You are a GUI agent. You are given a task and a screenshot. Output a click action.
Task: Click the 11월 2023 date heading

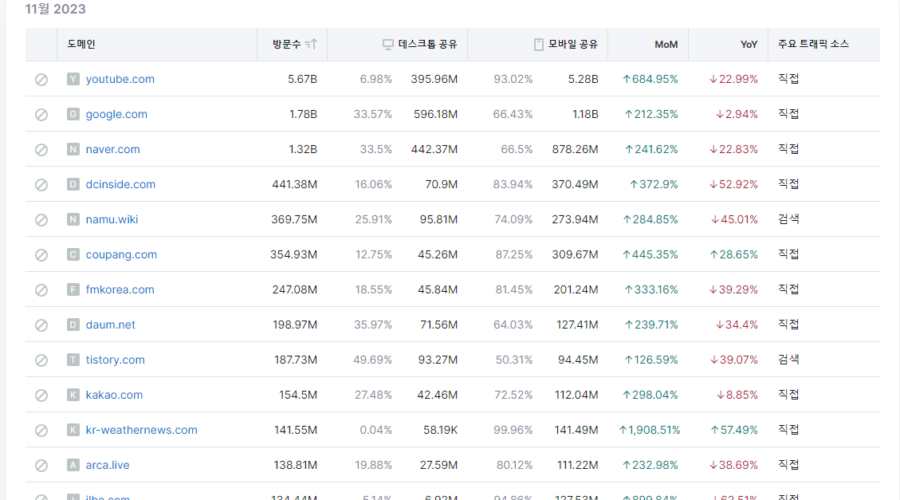click(56, 9)
